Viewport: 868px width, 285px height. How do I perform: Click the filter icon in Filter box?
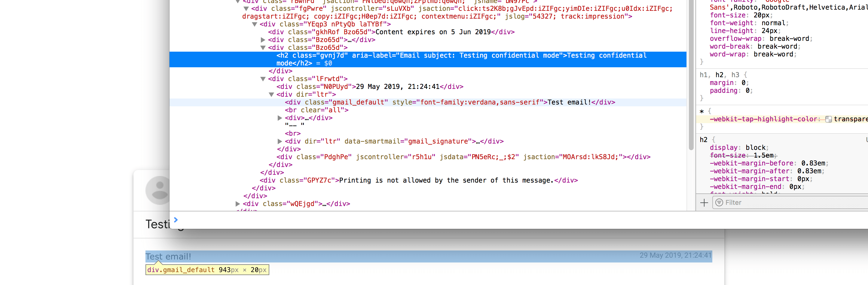click(x=719, y=202)
